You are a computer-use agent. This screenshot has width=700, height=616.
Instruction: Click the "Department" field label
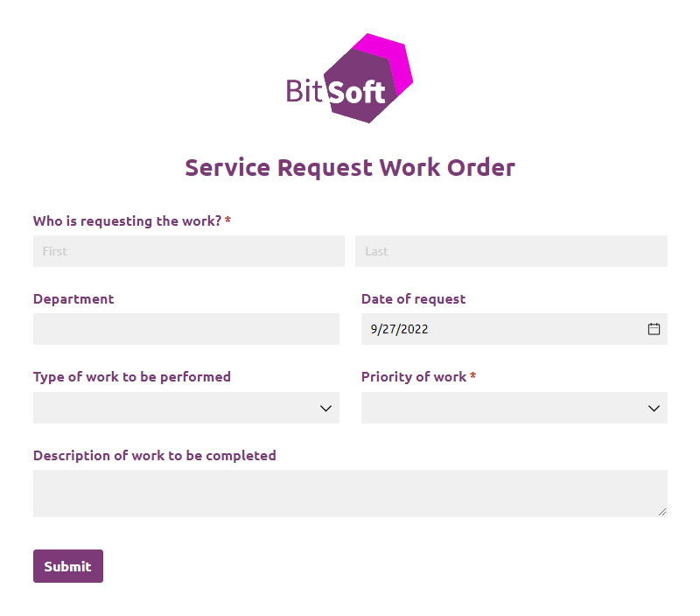(x=73, y=299)
